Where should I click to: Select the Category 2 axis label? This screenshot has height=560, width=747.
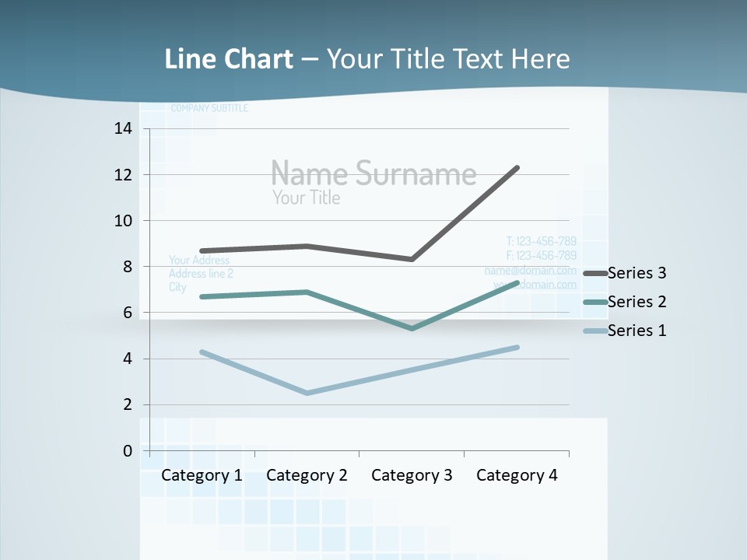click(x=307, y=475)
